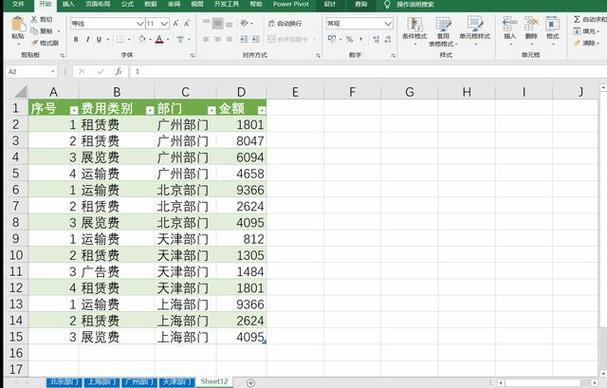Click the increase decimal places icon
This screenshot has height=388, width=607.
376,39
